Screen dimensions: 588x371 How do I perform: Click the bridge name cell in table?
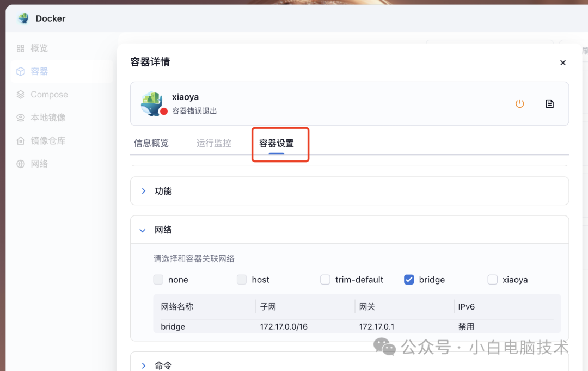[x=173, y=326]
